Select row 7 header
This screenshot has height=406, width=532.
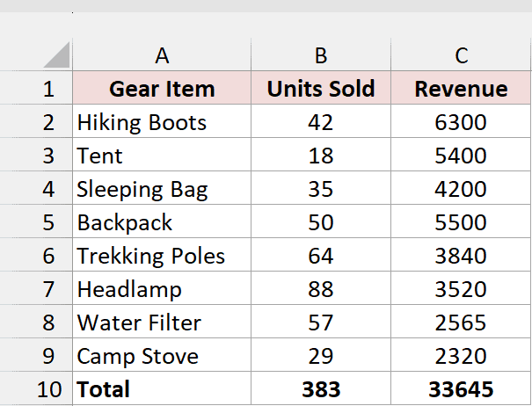pos(36,288)
